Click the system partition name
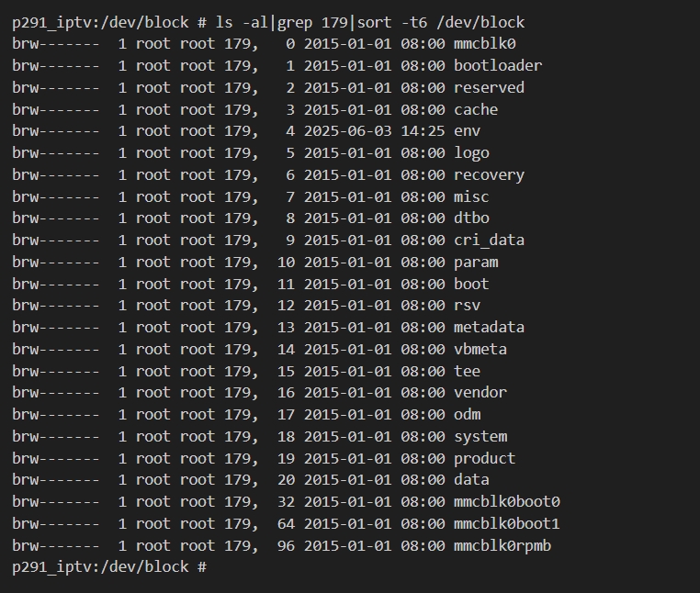This screenshot has height=593, width=700. click(x=480, y=437)
